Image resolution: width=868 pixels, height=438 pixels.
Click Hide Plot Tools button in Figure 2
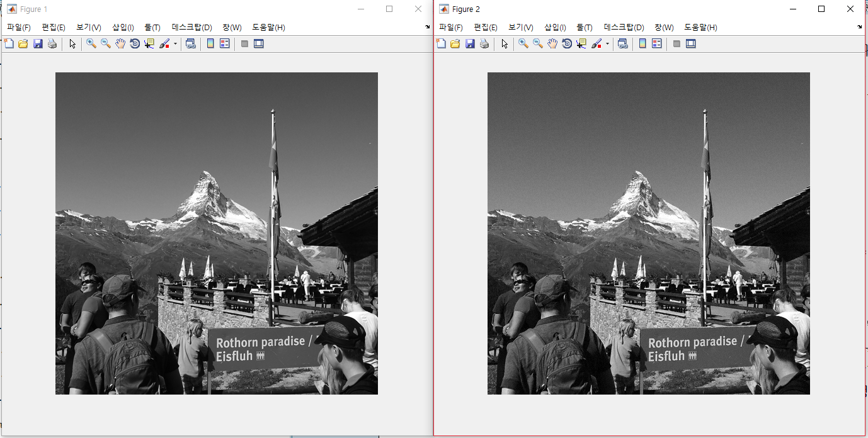677,44
